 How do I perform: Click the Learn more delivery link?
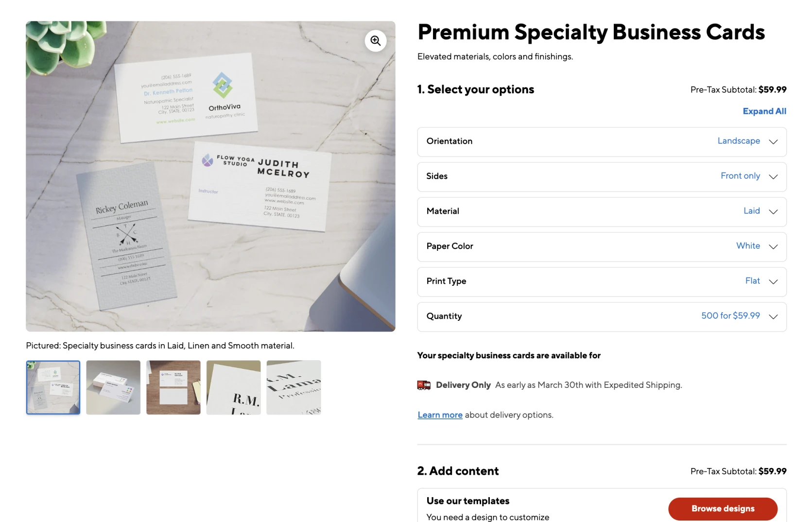(440, 415)
